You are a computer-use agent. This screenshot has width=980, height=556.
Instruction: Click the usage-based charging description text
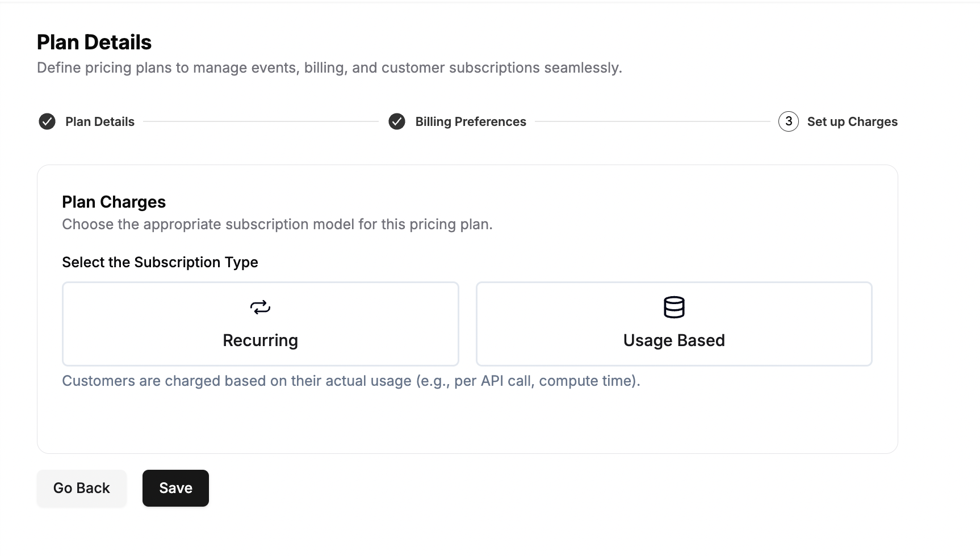351,381
